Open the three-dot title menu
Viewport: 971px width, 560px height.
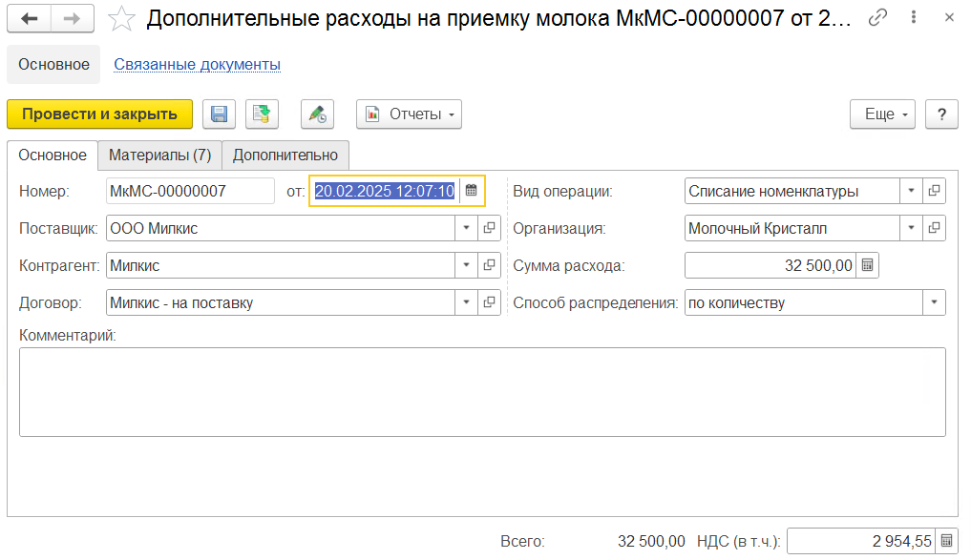[x=914, y=17]
